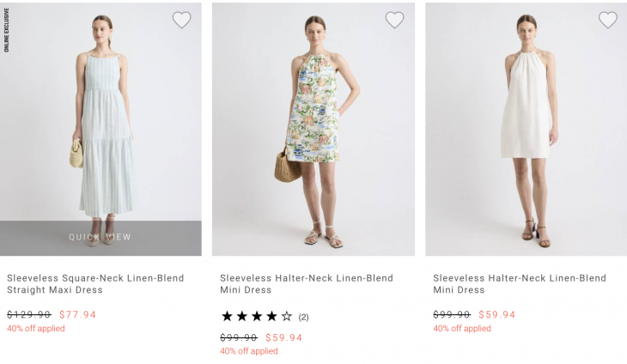Open the (2) reviews count
This screenshot has width=627, height=364.
click(x=303, y=318)
